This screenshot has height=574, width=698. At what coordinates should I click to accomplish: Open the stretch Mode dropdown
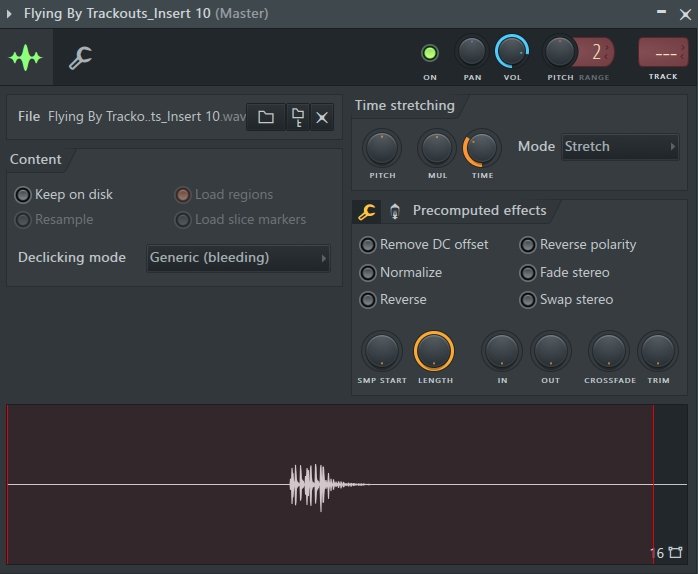point(620,147)
